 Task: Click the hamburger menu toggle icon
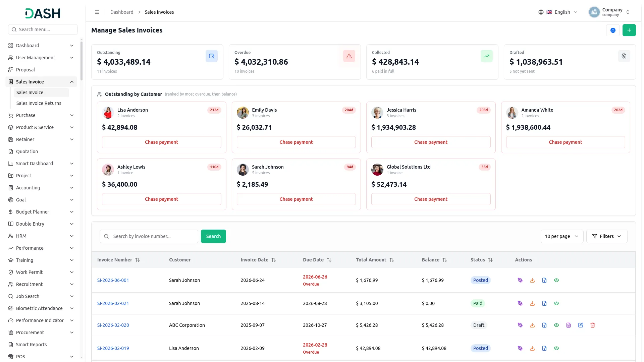[x=97, y=12]
